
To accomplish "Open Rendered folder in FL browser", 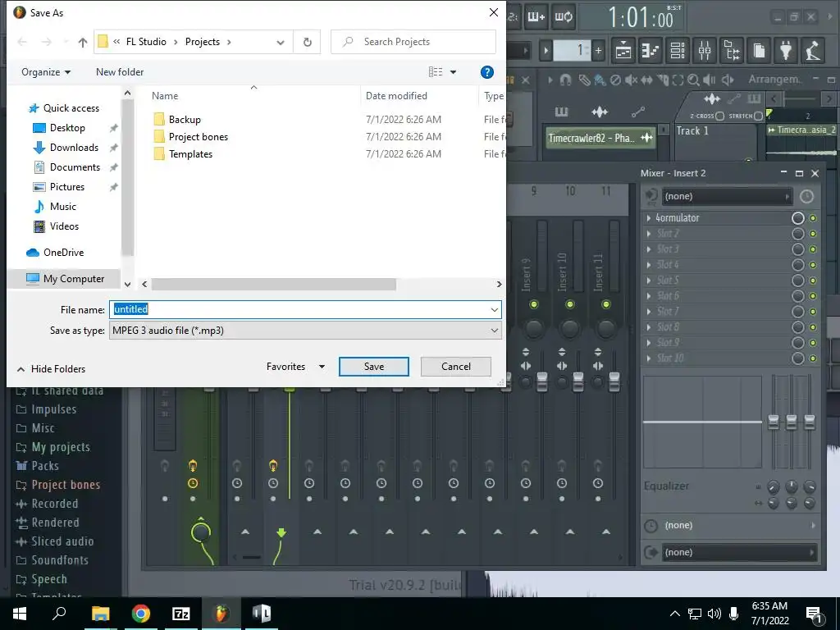I will [x=55, y=523].
